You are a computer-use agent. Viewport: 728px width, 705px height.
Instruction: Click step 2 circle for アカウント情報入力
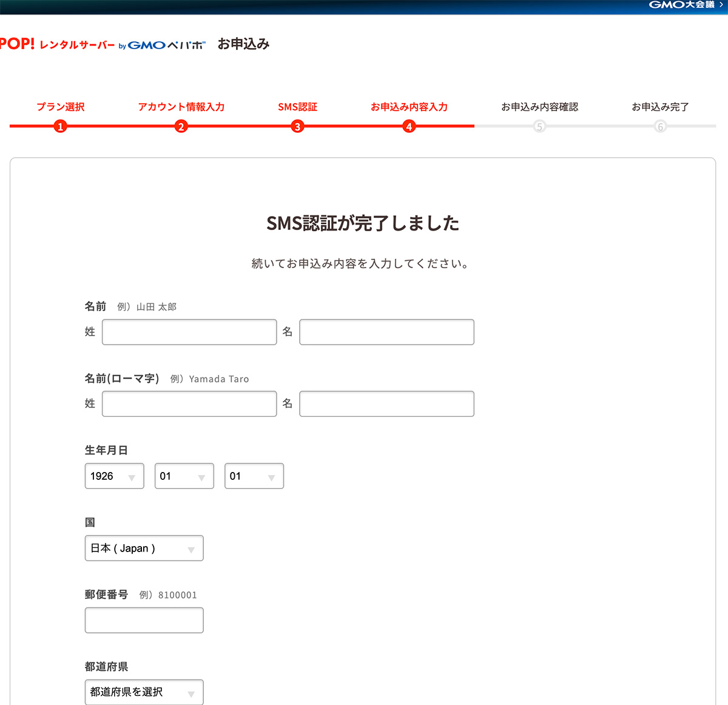tap(181, 127)
